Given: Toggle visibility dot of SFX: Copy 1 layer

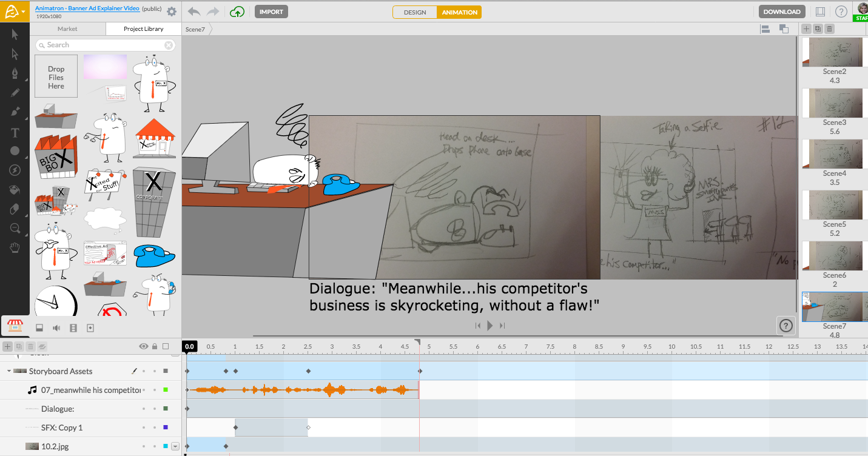Looking at the screenshot, I should click(x=144, y=428).
